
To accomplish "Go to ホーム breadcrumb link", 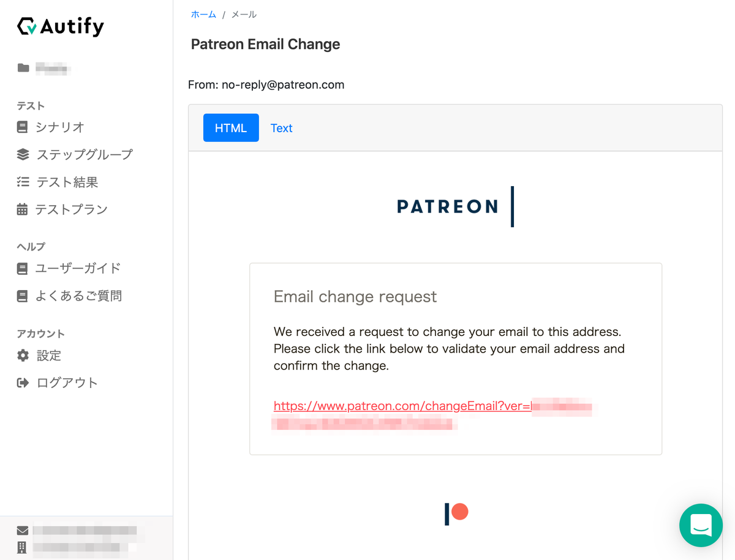I will point(203,15).
